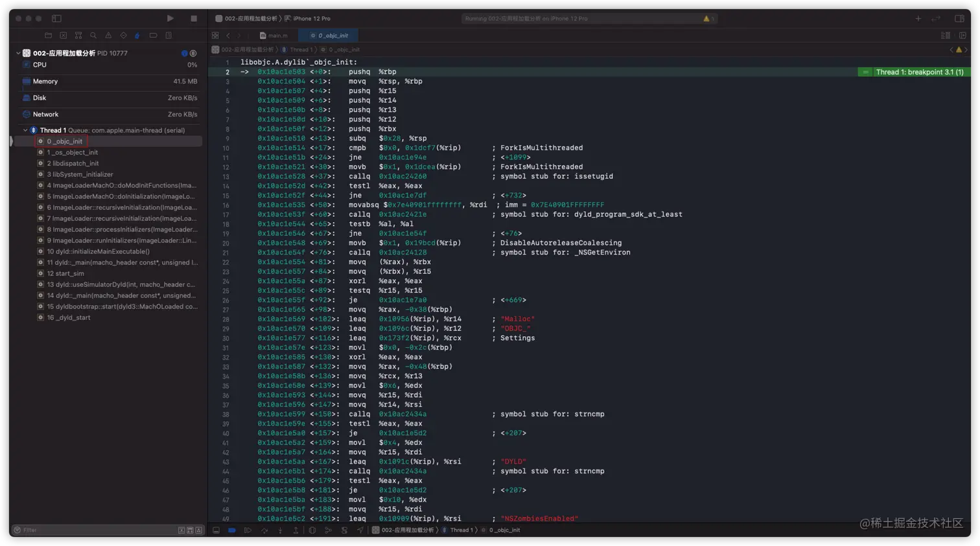The image size is (980, 546).
Task: Select frame 15 dyldbootstrap::start
Action: (108, 306)
